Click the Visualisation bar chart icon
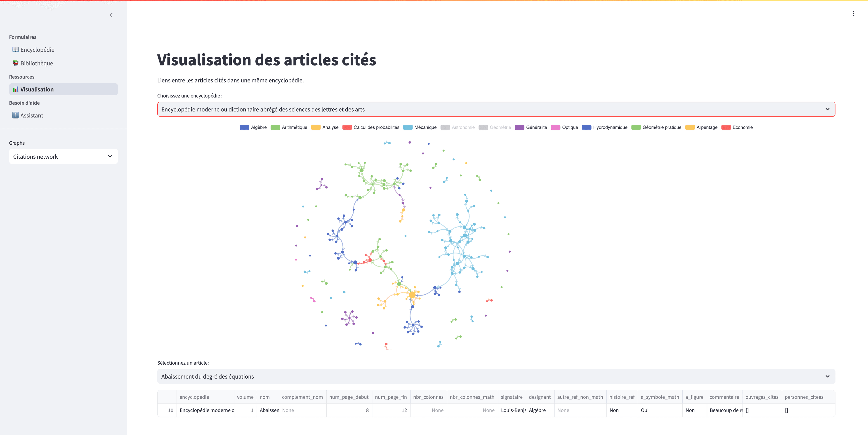The image size is (868, 436). pos(16,89)
